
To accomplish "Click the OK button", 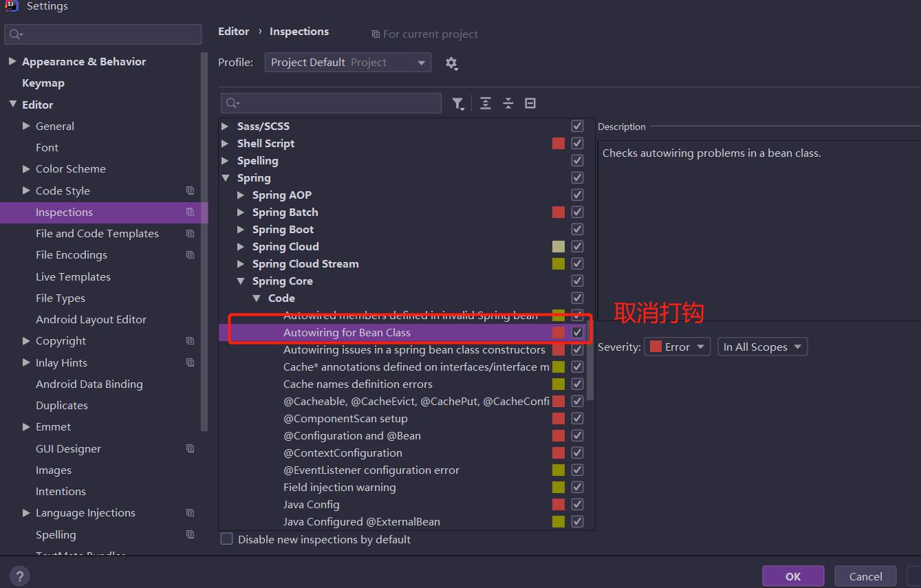I will pos(793,576).
